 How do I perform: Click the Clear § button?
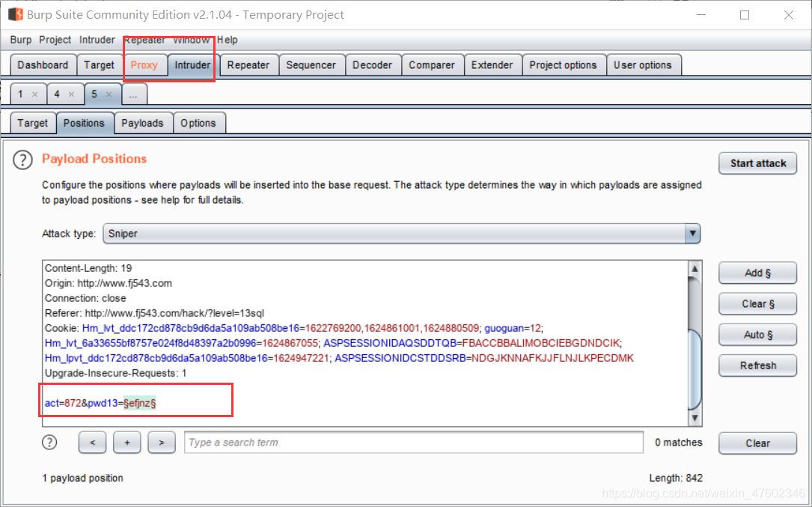[758, 304]
